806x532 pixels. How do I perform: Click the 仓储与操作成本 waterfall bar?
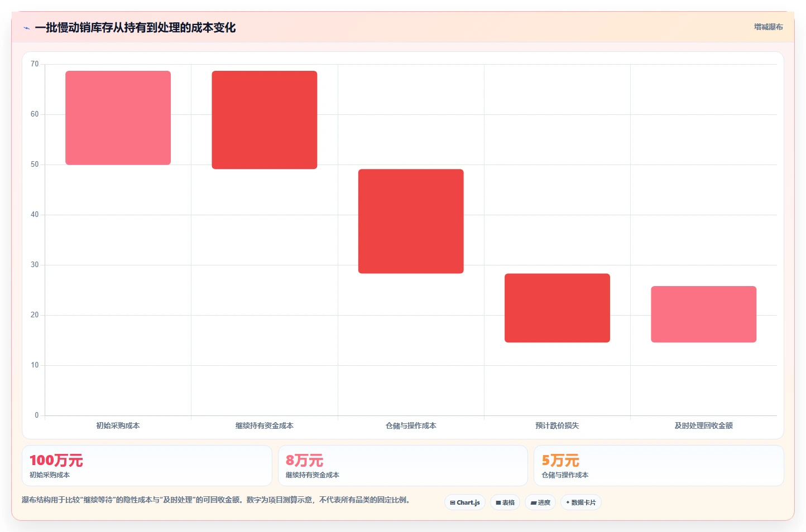(411, 221)
